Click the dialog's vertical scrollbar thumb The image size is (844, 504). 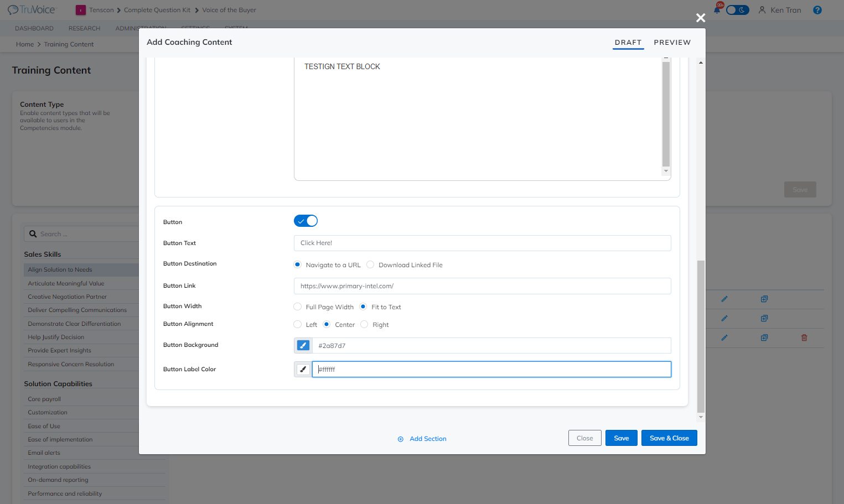[701, 336]
